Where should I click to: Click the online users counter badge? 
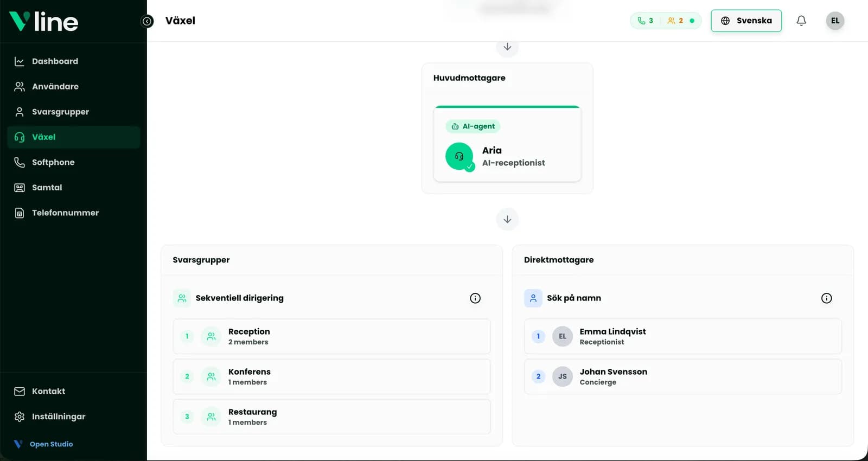680,21
